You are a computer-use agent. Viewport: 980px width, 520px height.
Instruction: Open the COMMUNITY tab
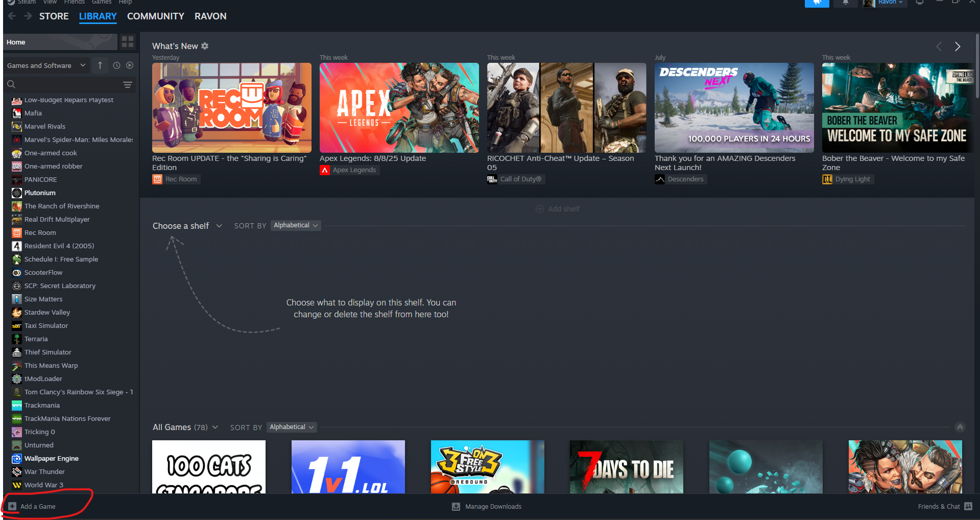[x=156, y=16]
